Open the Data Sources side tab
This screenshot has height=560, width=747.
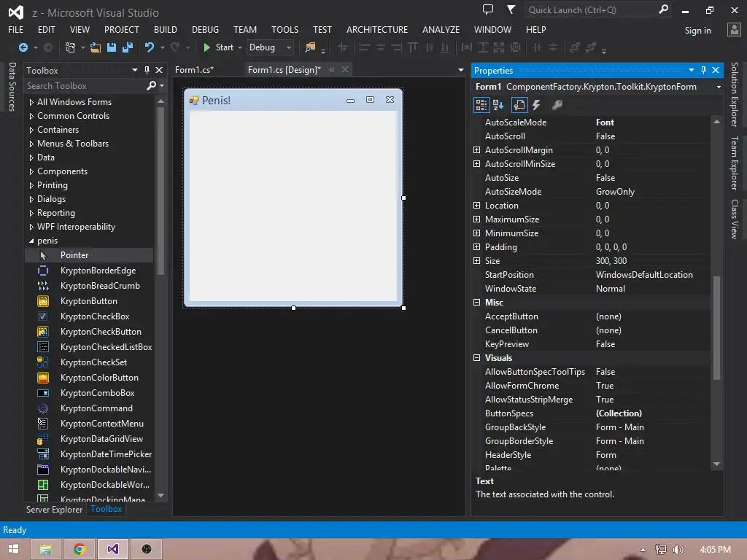tap(12, 87)
